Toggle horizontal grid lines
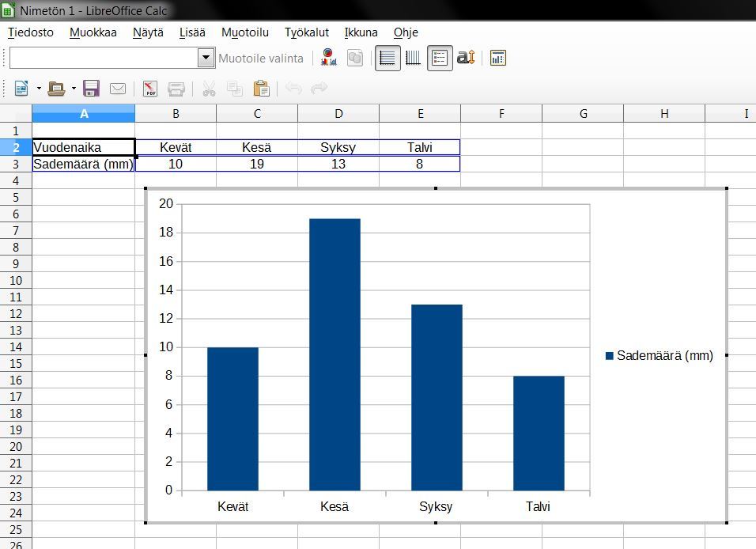 pos(387,58)
